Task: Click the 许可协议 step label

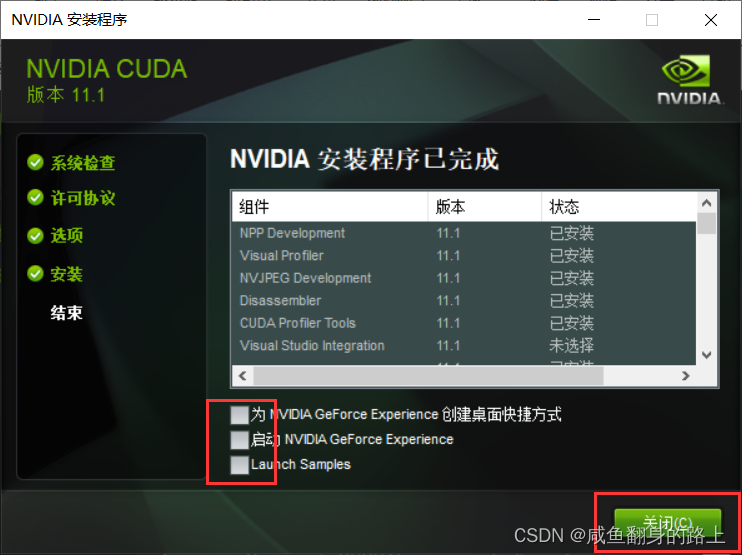Action: tap(83, 198)
